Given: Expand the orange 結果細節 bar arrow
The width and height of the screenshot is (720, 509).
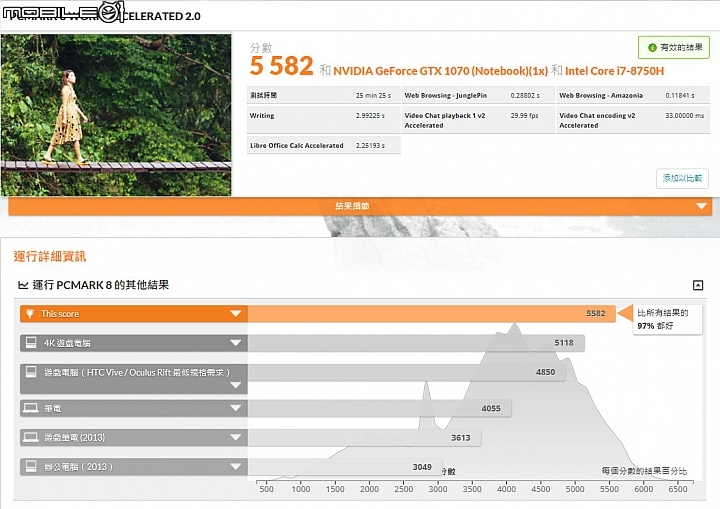Looking at the screenshot, I should click(x=701, y=206).
